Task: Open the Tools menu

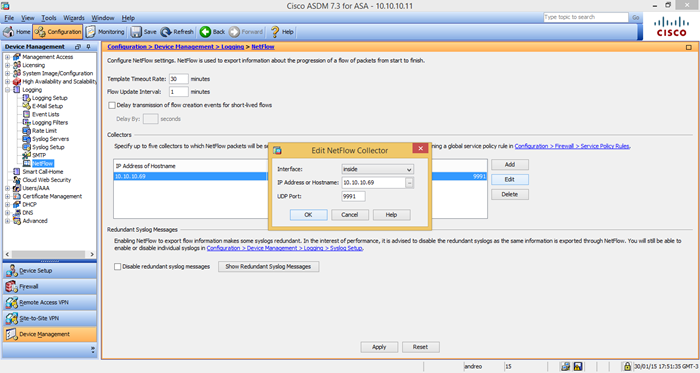Action: [49, 18]
